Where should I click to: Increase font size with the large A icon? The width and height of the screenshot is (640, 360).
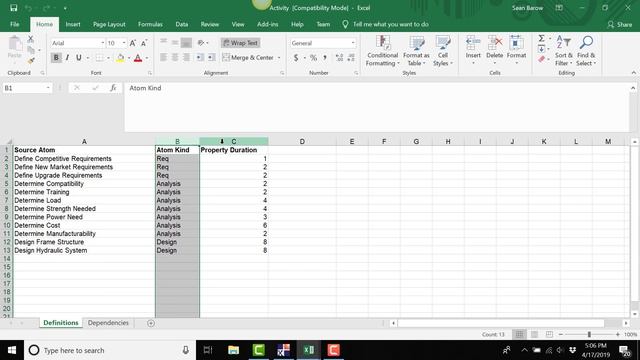133,43
